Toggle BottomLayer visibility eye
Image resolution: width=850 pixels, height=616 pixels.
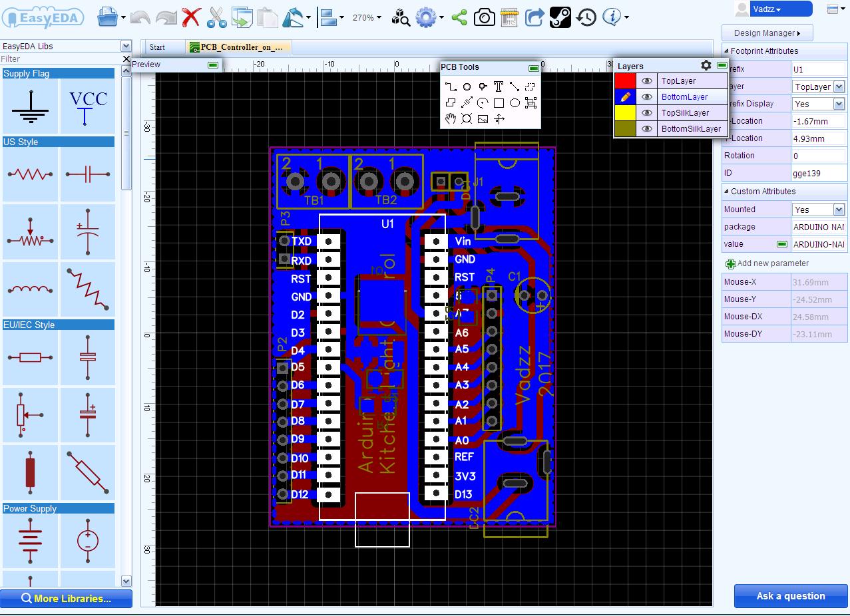point(646,96)
